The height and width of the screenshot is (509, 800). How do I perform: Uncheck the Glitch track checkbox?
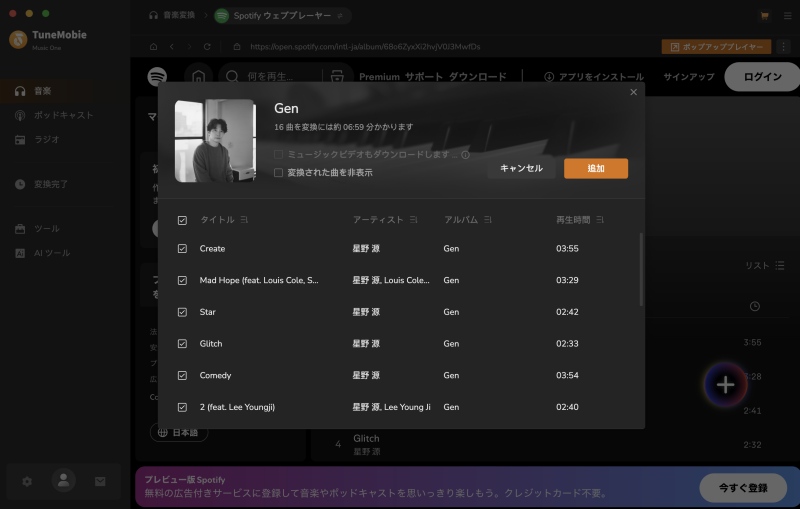click(182, 344)
